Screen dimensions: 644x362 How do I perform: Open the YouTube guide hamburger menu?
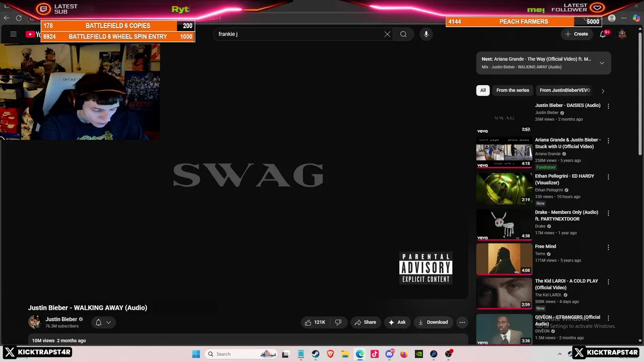click(x=14, y=34)
